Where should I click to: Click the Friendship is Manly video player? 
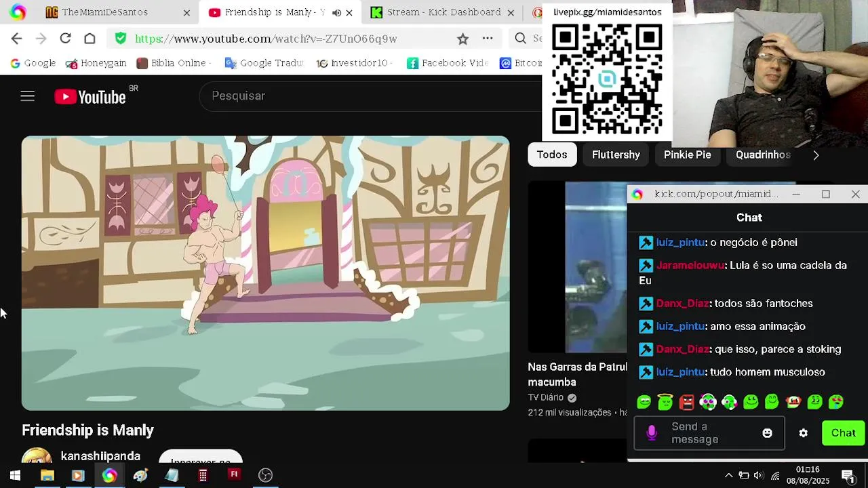(x=265, y=273)
